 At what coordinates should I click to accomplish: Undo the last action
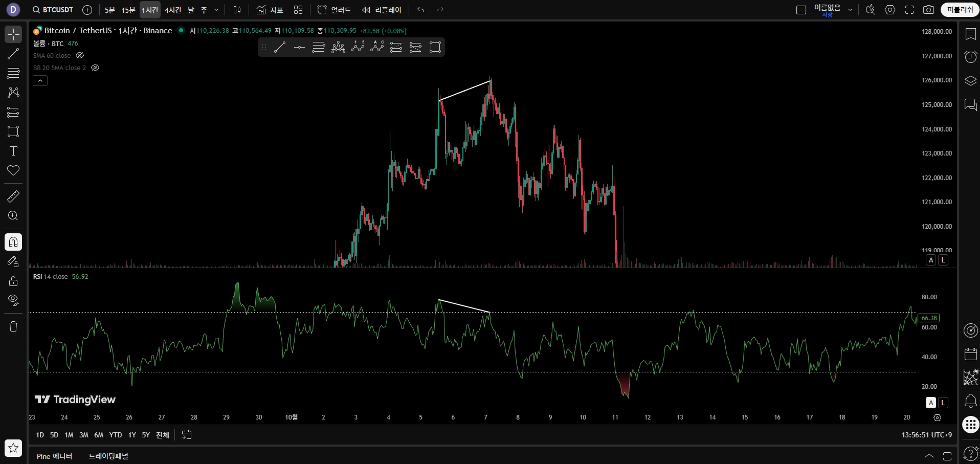tap(420, 10)
